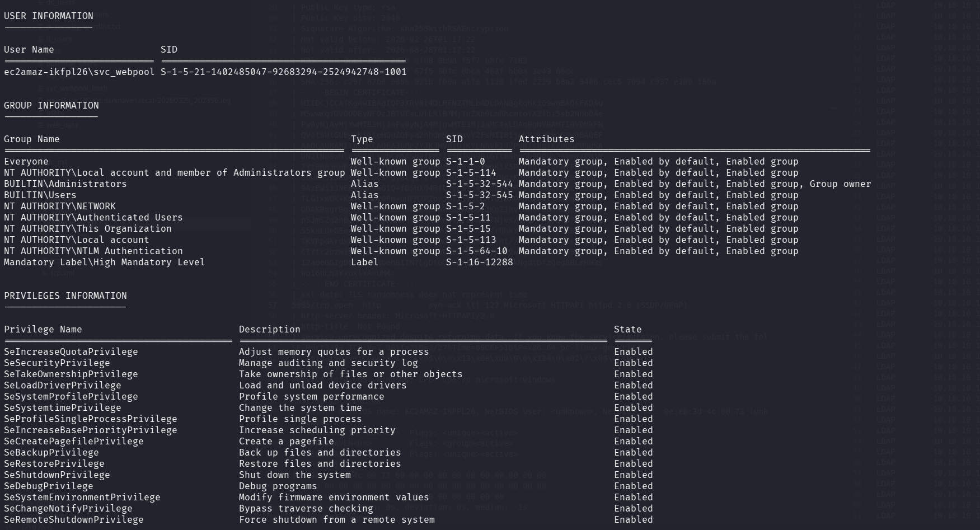The height and width of the screenshot is (530, 980).
Task: Click the 'Label' type cell
Action: point(365,262)
